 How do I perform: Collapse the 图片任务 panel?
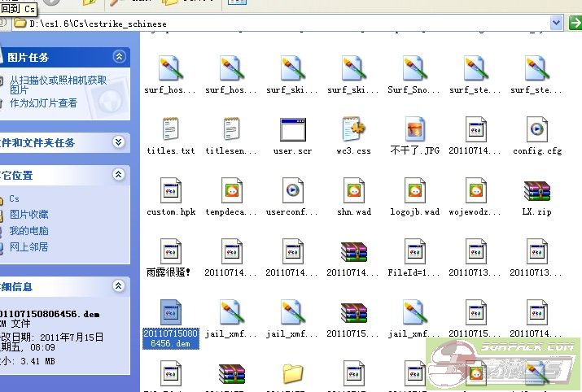[x=119, y=57]
